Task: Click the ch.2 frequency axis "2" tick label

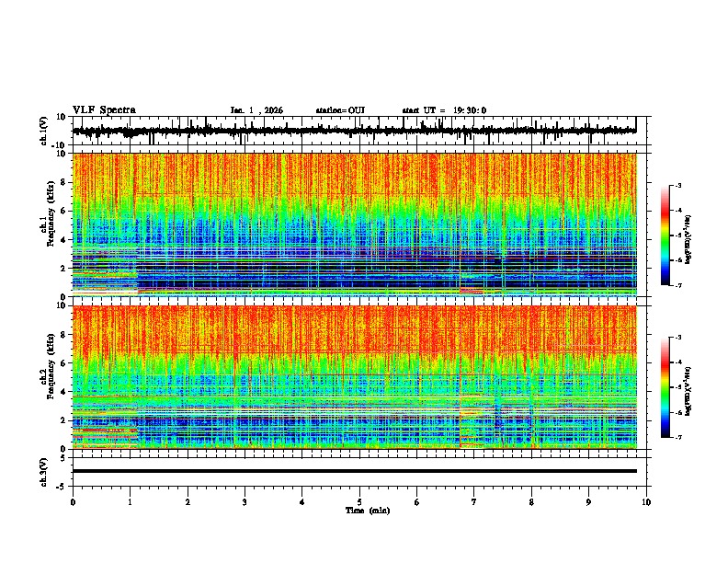Action: coord(63,420)
